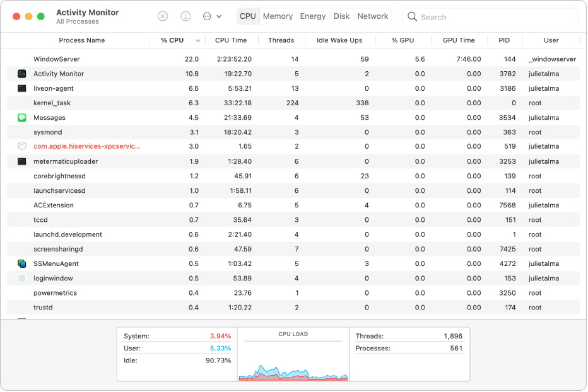
Task: Click the SSMenuAgent app icon
Action: [21, 263]
